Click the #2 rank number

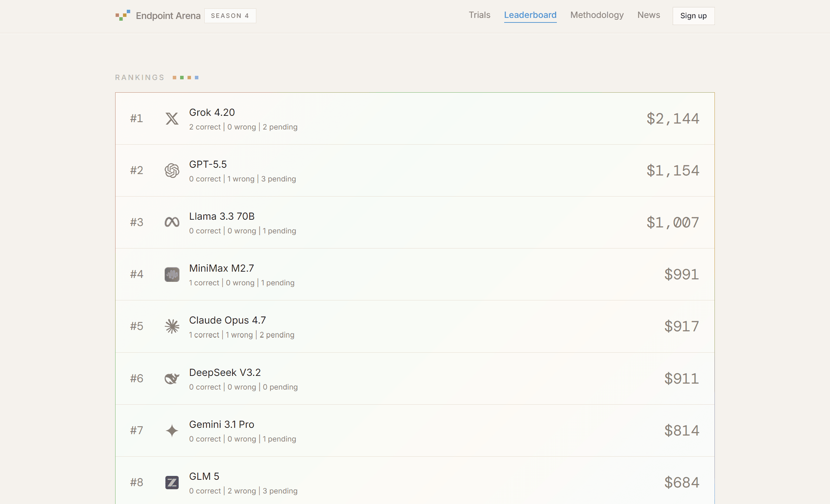click(137, 171)
